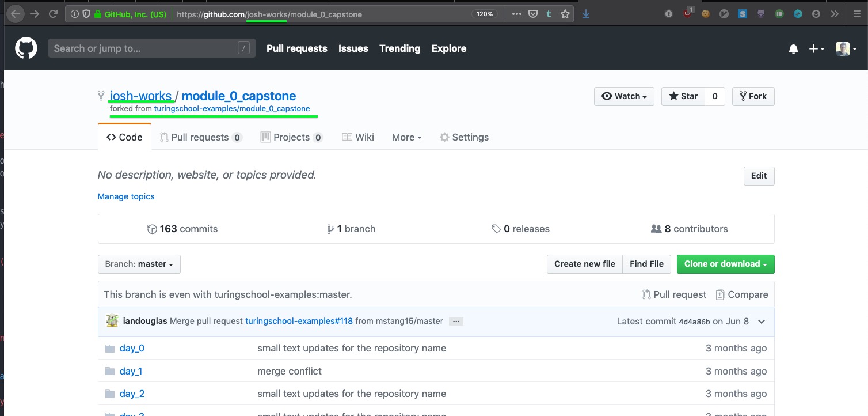Image resolution: width=868 pixels, height=416 pixels.
Task: Open Clone or download dropdown
Action: 726,264
